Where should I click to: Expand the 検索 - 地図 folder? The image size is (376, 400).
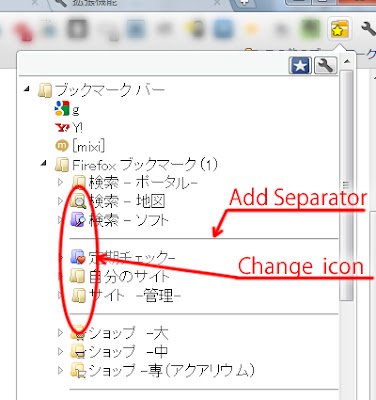tap(60, 201)
